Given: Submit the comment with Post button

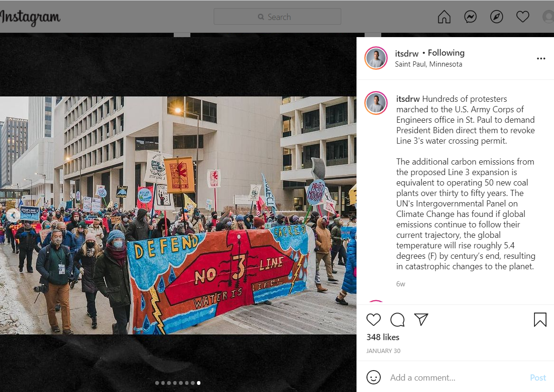Looking at the screenshot, I should coord(538,378).
